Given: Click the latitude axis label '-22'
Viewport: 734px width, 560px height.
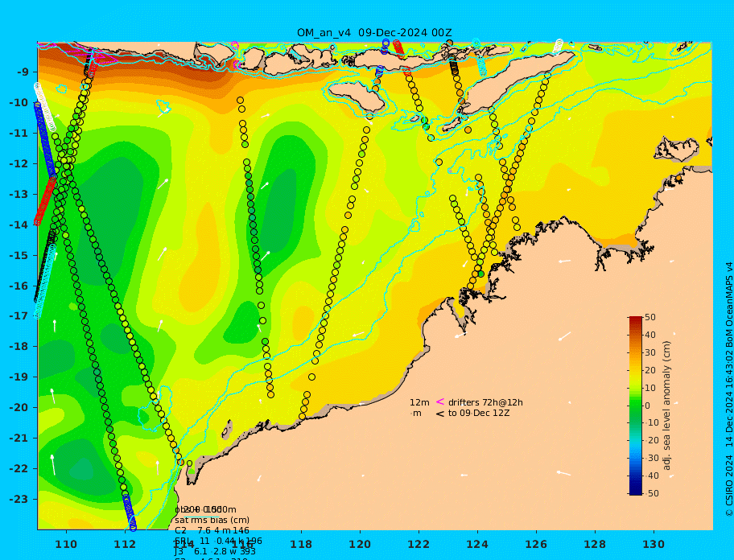Looking at the screenshot, I should click(x=19, y=469).
